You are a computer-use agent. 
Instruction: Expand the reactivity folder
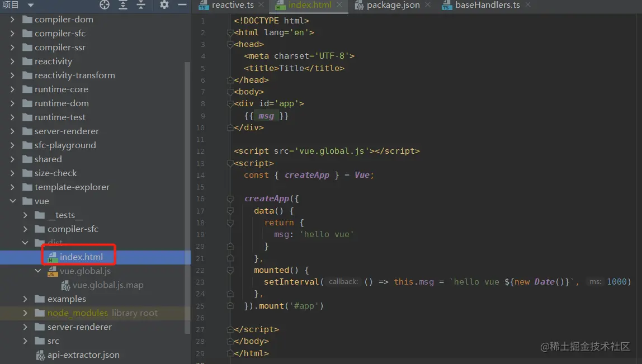pos(12,61)
